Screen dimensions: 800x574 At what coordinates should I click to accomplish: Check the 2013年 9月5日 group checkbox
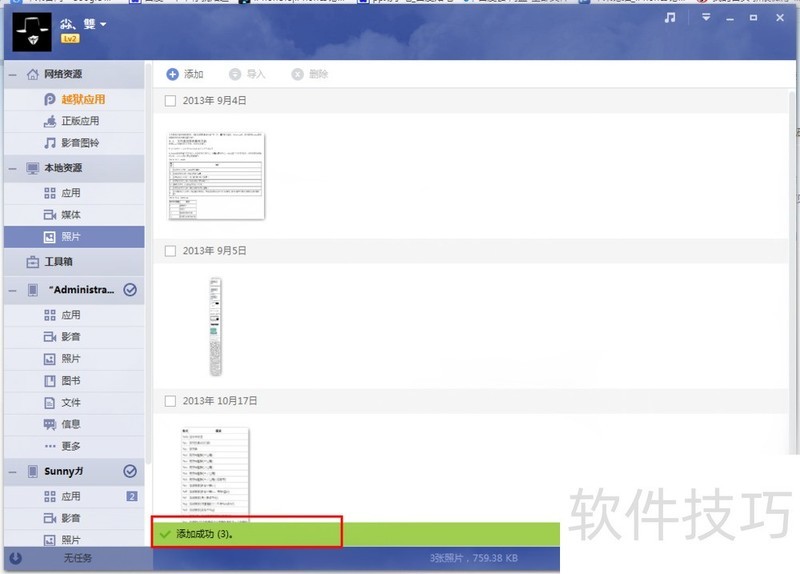[170, 251]
